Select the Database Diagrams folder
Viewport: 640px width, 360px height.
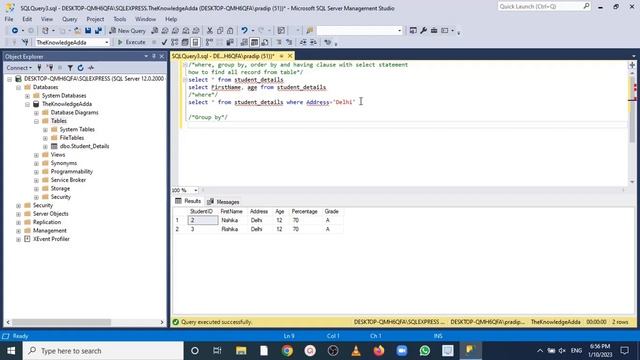tap(74, 113)
